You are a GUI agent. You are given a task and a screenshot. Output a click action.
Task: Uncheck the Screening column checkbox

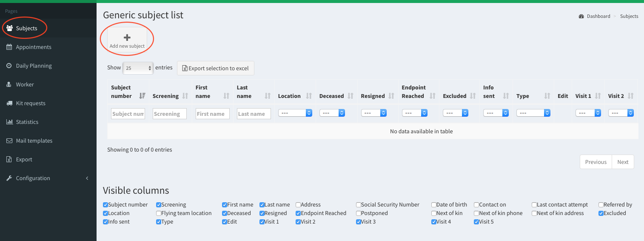click(x=159, y=205)
